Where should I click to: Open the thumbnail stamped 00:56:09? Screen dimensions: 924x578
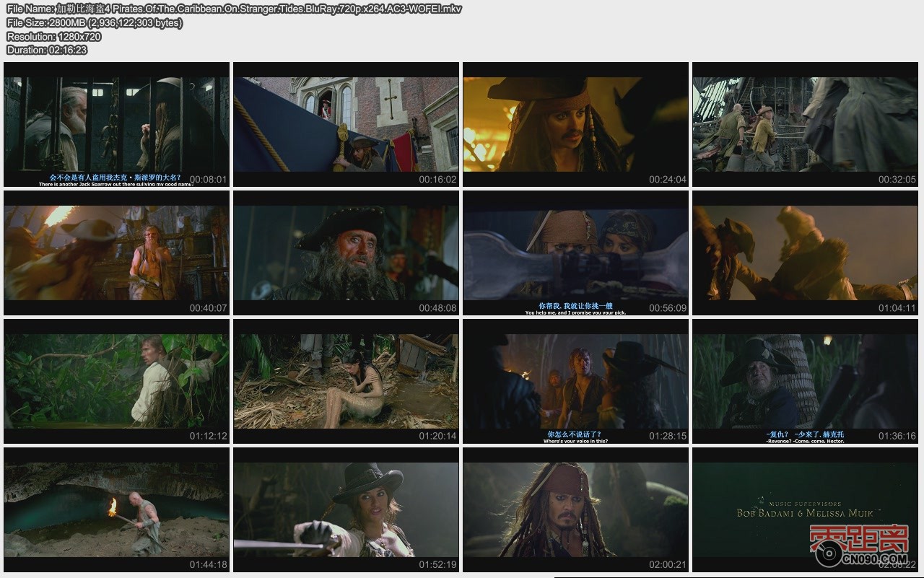point(575,253)
